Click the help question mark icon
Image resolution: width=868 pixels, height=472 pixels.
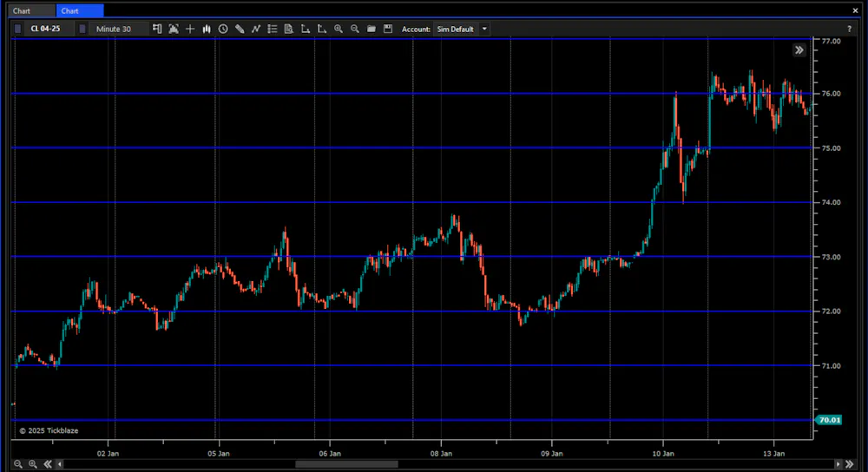click(849, 29)
